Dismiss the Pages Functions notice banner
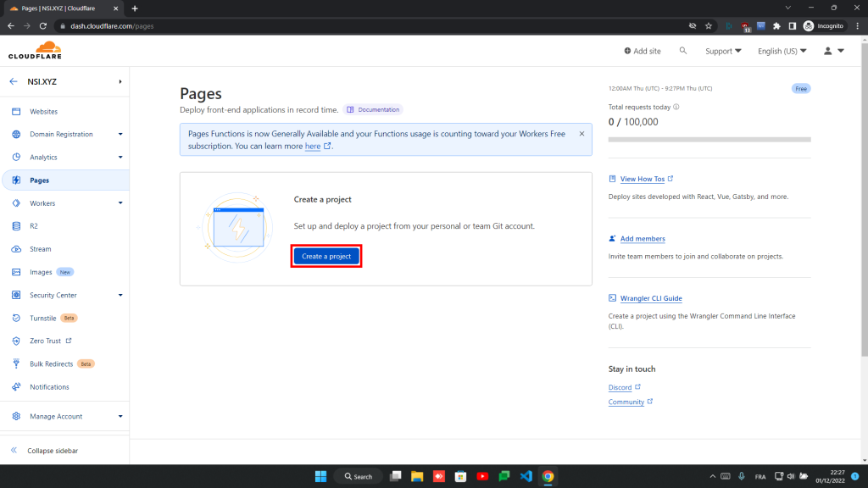The image size is (868, 488). tap(581, 133)
